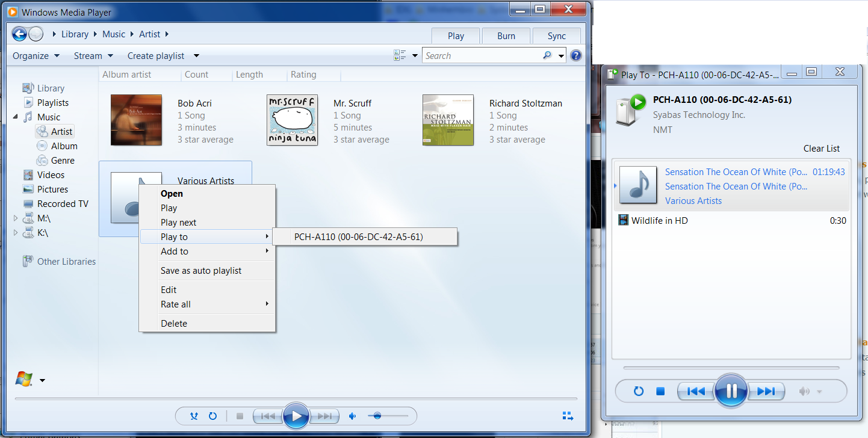Click Clear List in the Play To window
868x438 pixels.
tap(822, 149)
